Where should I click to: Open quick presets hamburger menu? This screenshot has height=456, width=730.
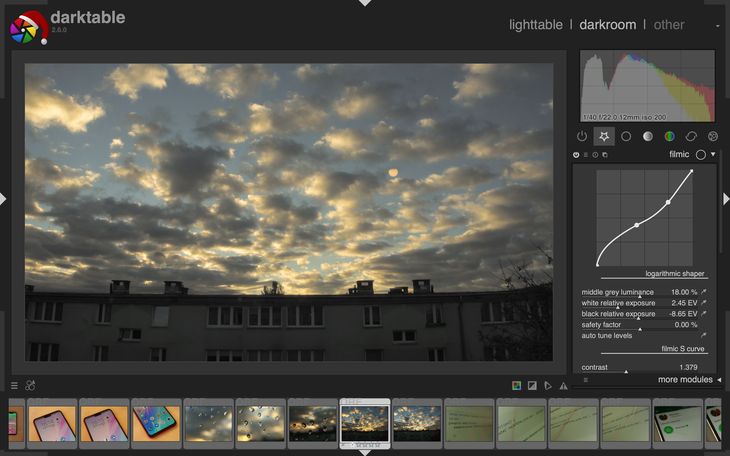click(x=14, y=386)
